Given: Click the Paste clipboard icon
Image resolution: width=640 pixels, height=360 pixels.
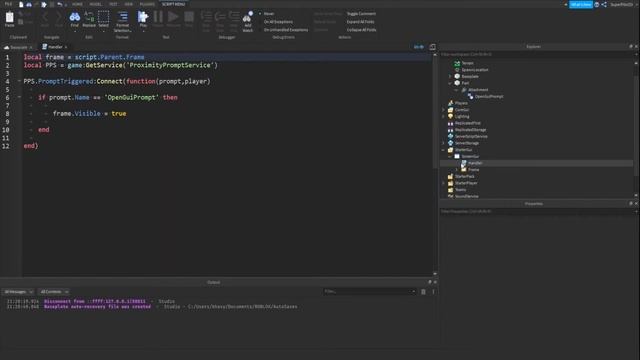Looking at the screenshot, I should pyautogui.click(x=9, y=19).
